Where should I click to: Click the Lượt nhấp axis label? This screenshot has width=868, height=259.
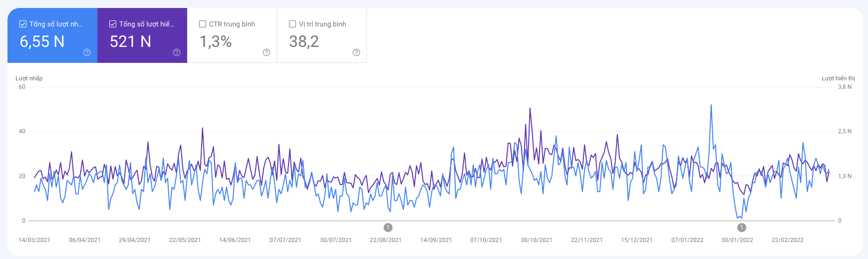point(29,78)
